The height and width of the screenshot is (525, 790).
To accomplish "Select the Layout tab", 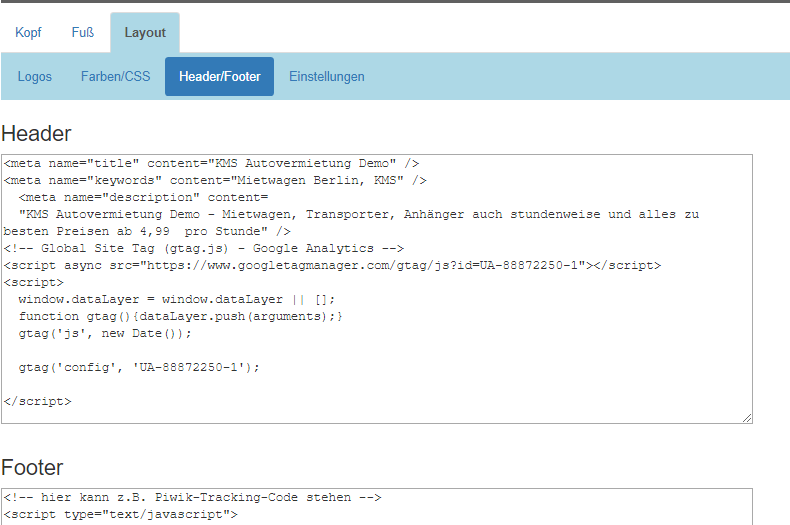I will (x=145, y=33).
